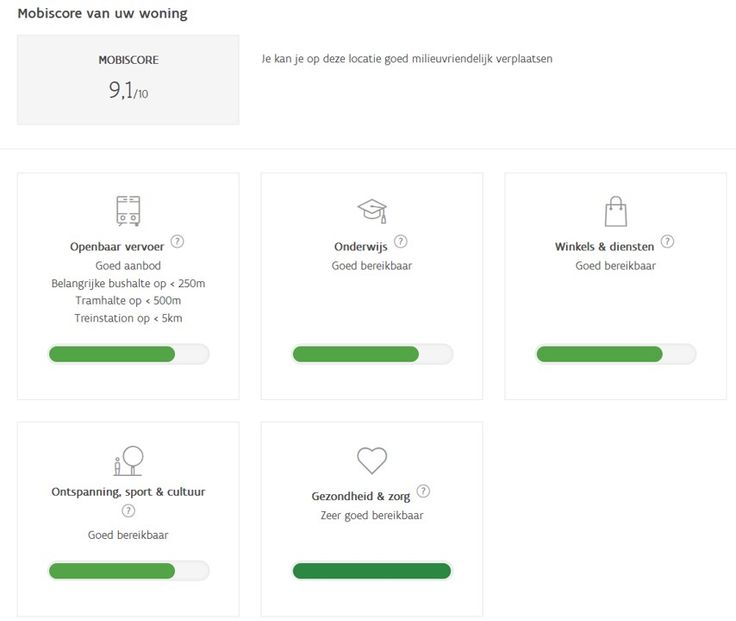Click the shopping bag Winkels icon

click(x=615, y=211)
